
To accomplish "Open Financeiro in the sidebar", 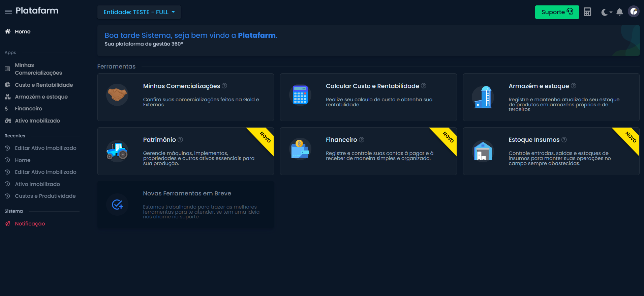I will click(28, 108).
